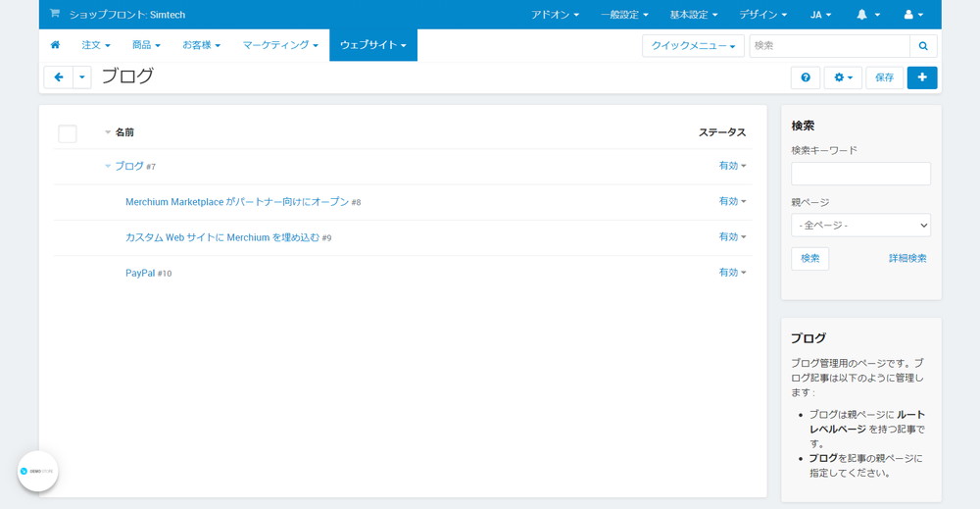Collapse the ブログ #7 tree row
Screen dimensions: 980x509
(108, 166)
